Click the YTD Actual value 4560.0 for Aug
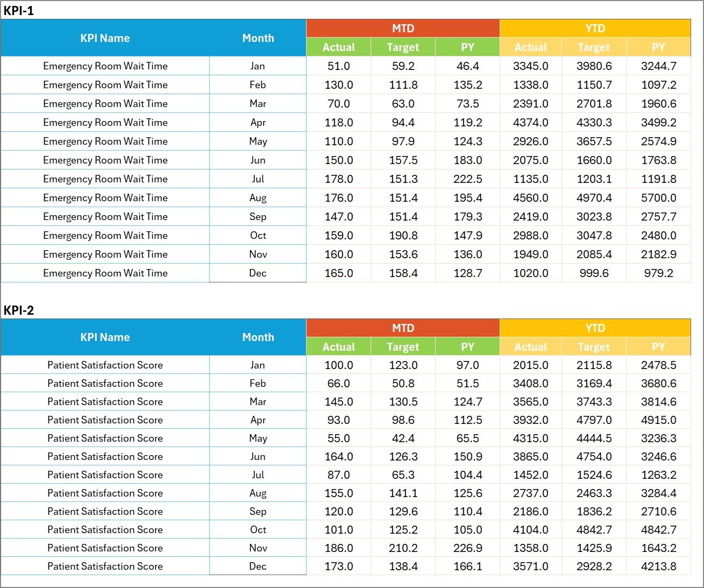The height and width of the screenshot is (588, 704). click(530, 197)
